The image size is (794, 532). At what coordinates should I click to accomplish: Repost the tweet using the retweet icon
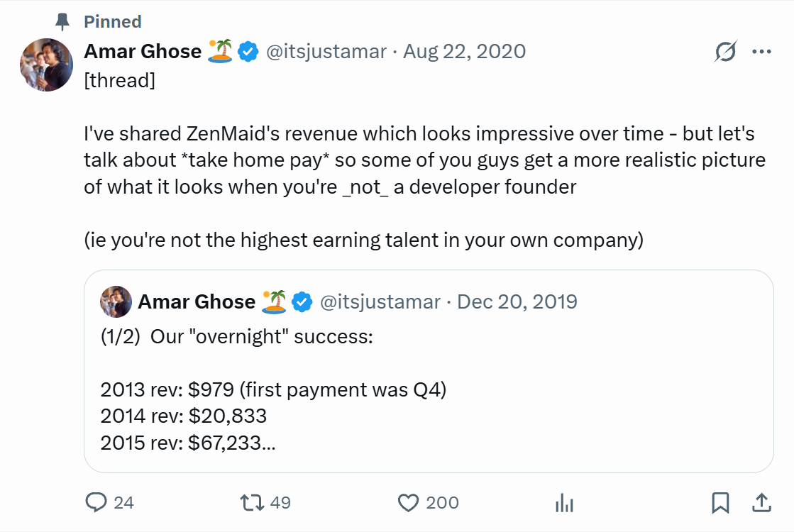[252, 503]
